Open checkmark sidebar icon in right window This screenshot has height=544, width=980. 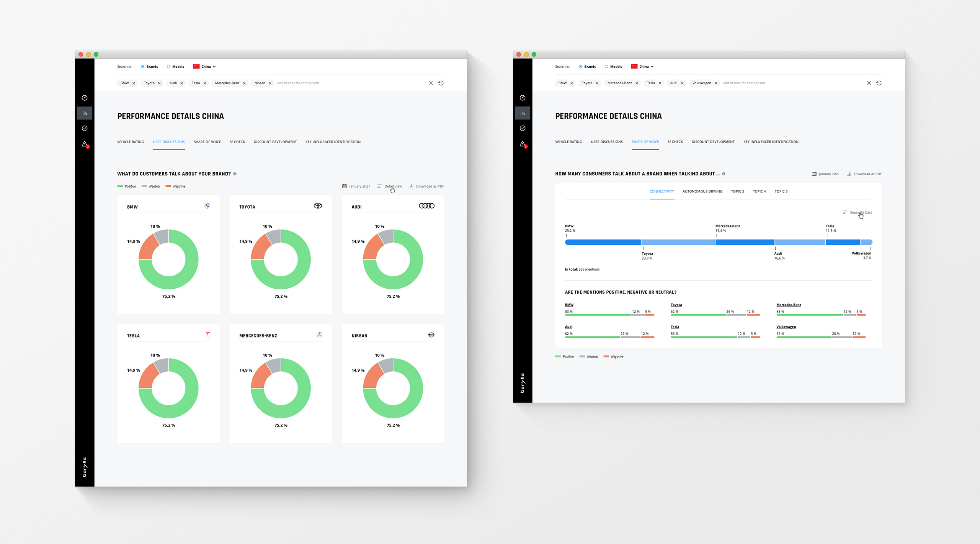point(523,128)
